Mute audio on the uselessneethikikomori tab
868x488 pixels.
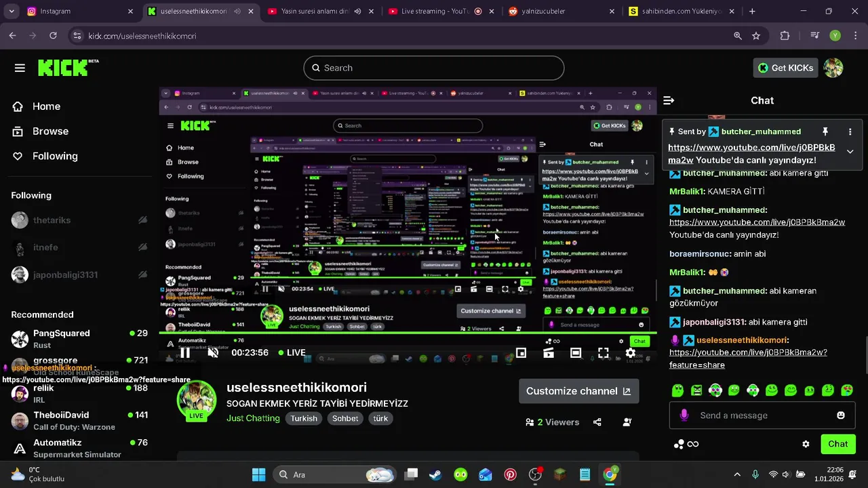tap(237, 12)
